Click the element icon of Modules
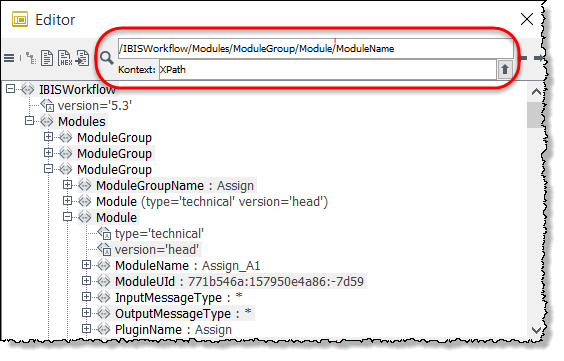This screenshot has width=564, height=361. 47,121
